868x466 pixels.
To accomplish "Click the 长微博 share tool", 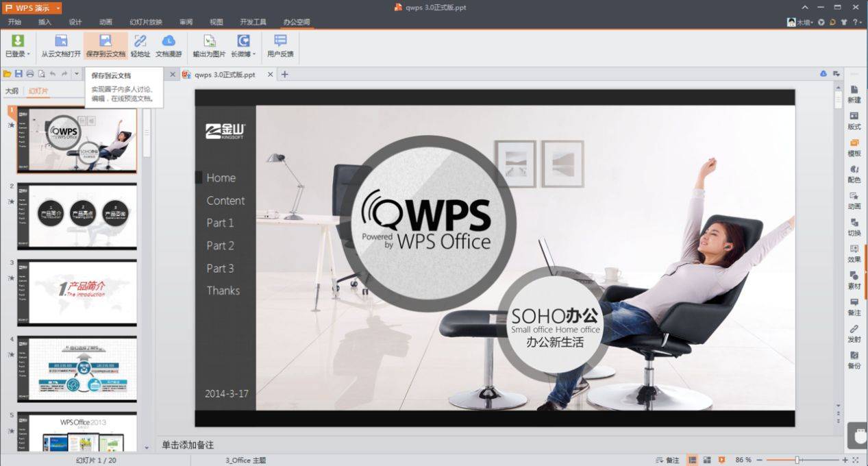I will [x=243, y=46].
